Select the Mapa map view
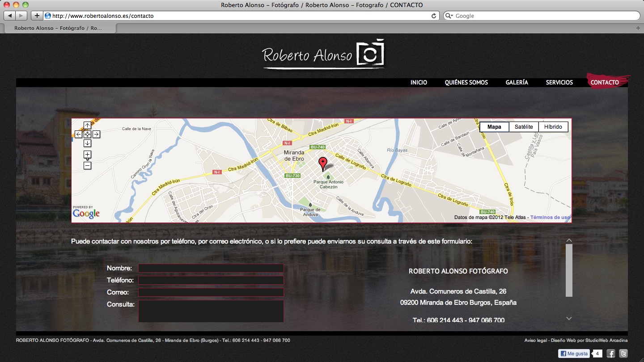Screen dimensions: 644x362 pos(494,127)
